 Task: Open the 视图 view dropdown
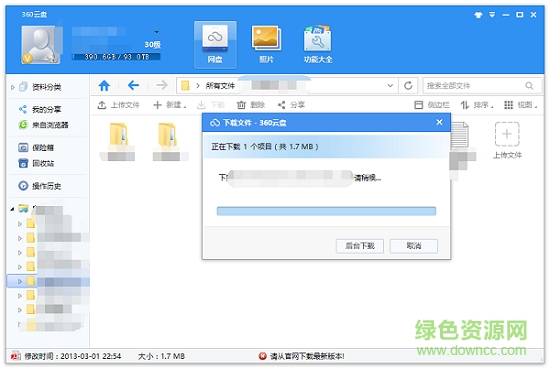[x=521, y=105]
